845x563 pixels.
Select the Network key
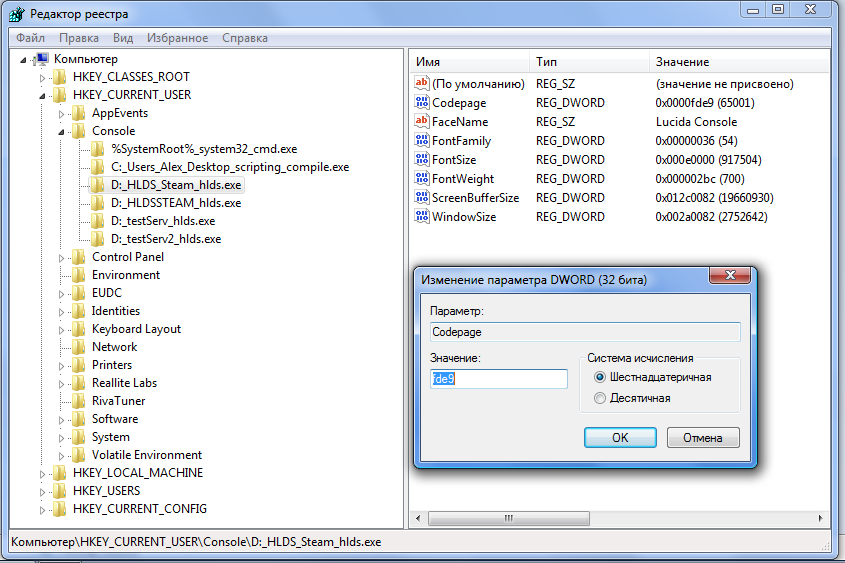tap(114, 347)
